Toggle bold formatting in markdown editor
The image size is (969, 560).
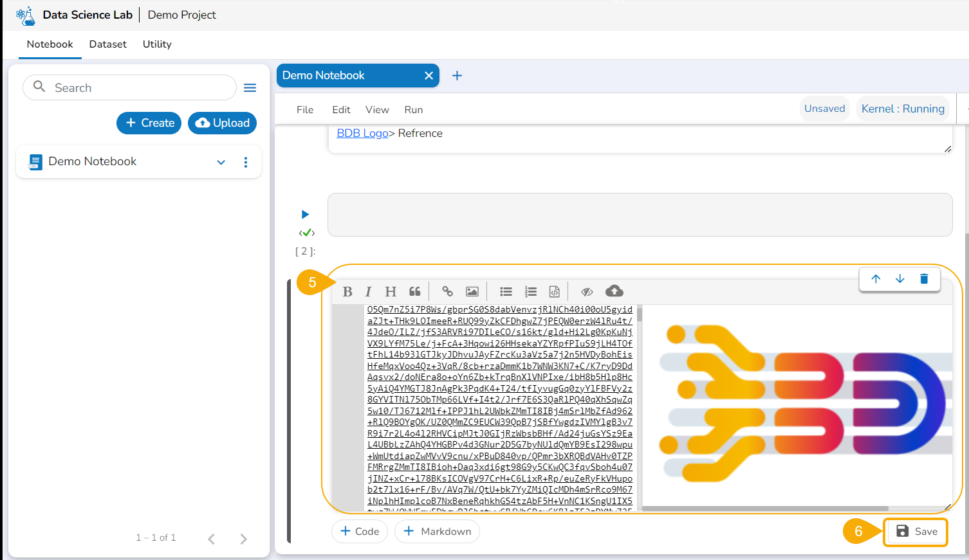click(x=347, y=292)
